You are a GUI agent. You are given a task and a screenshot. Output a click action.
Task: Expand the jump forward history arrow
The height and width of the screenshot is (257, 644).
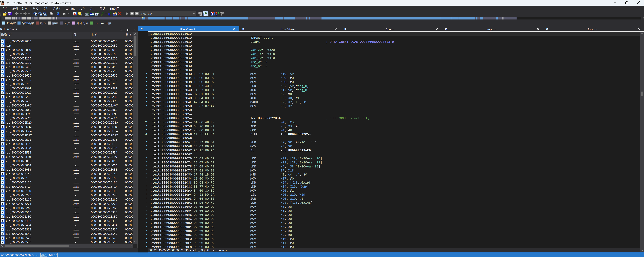[x=29, y=14]
